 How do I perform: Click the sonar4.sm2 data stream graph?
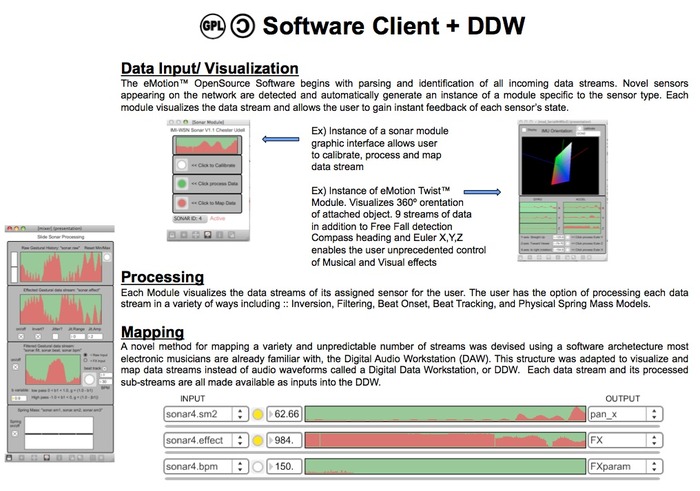pos(445,414)
